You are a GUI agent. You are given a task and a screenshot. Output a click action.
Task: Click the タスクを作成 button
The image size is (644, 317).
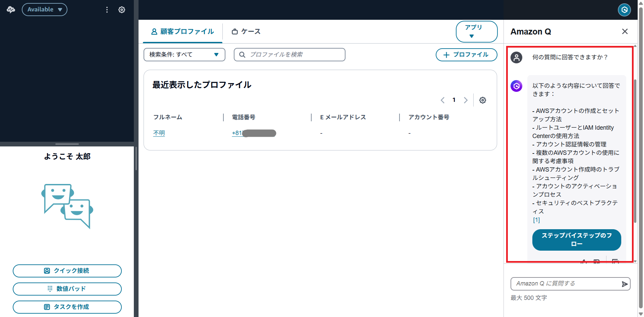[x=67, y=307]
